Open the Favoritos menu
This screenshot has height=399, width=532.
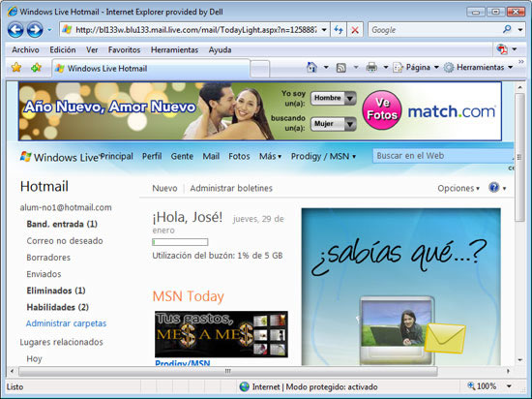click(x=124, y=50)
